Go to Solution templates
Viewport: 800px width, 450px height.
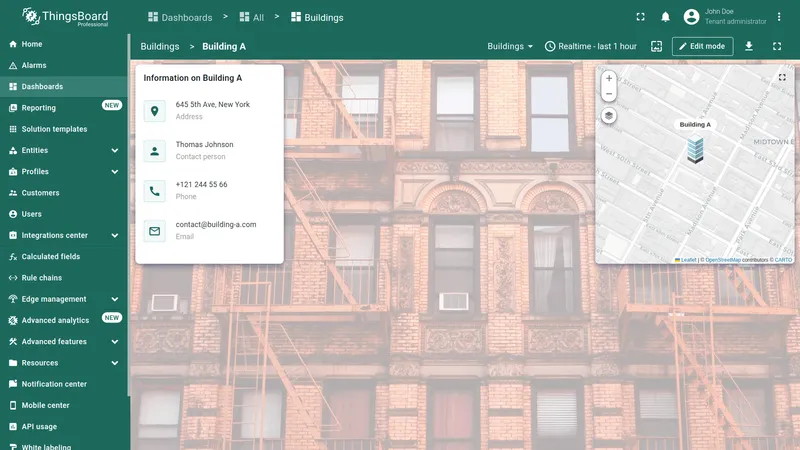click(x=64, y=129)
